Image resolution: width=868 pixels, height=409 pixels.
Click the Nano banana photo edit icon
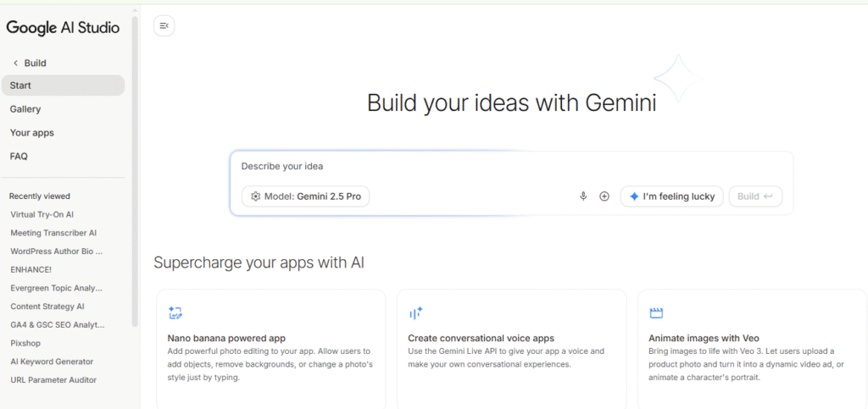pos(175,313)
